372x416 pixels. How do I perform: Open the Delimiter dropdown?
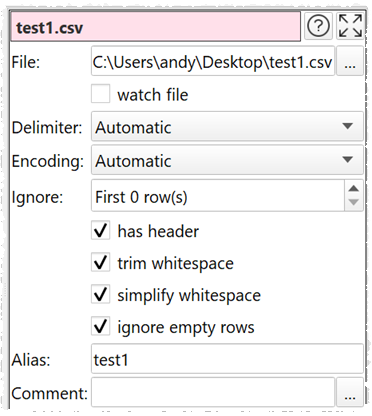tap(227, 127)
